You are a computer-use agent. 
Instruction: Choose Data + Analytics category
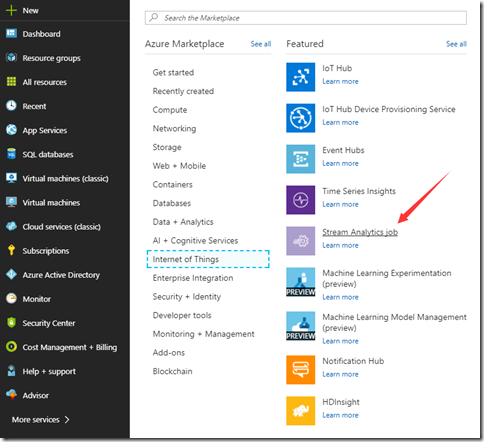click(183, 222)
